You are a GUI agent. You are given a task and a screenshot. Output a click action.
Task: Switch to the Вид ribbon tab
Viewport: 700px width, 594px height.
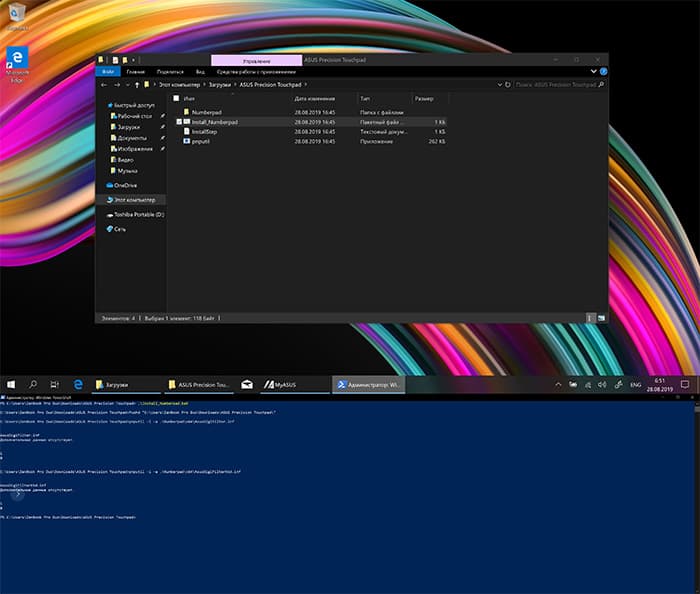[200, 72]
